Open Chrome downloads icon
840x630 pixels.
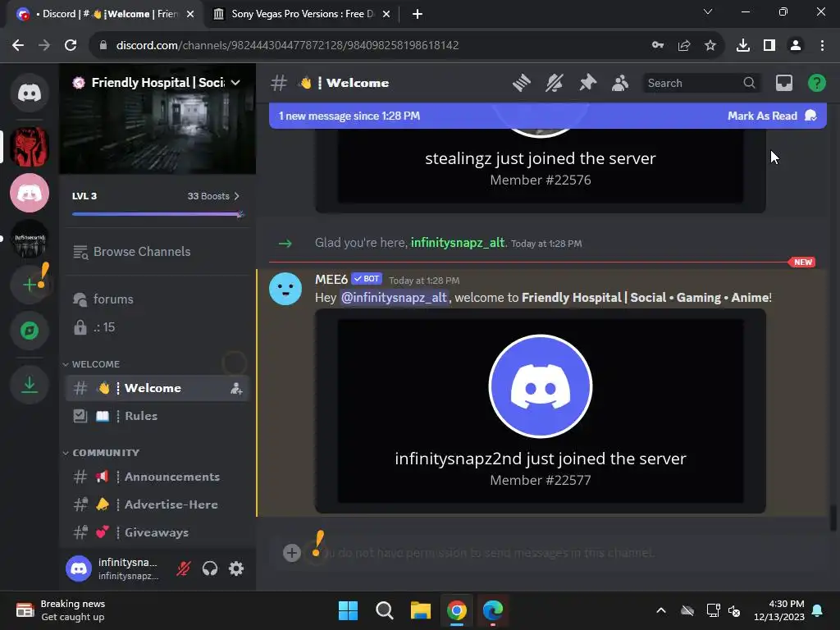(743, 45)
